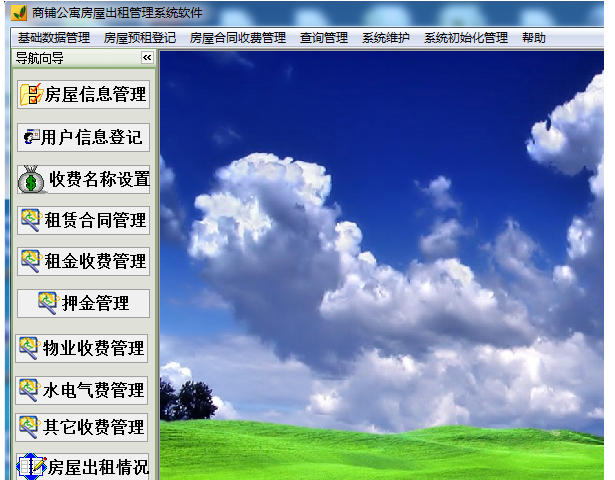The image size is (615, 480).
Task: Click the magnifier icon on 水电气费管理
Action: [x=29, y=390]
